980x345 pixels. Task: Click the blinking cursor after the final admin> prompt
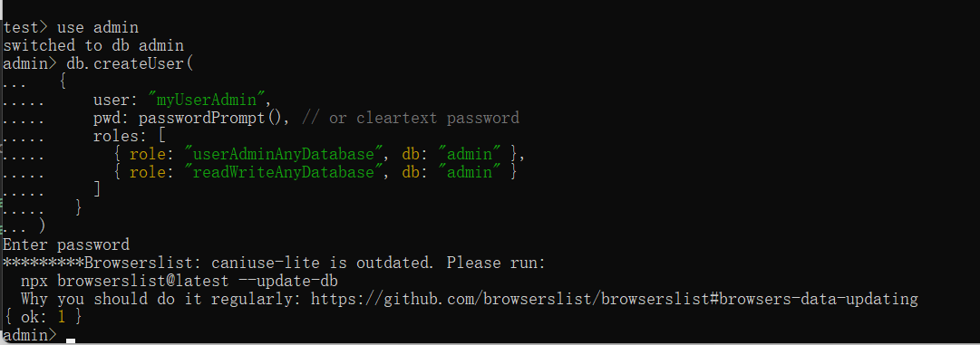click(x=70, y=340)
